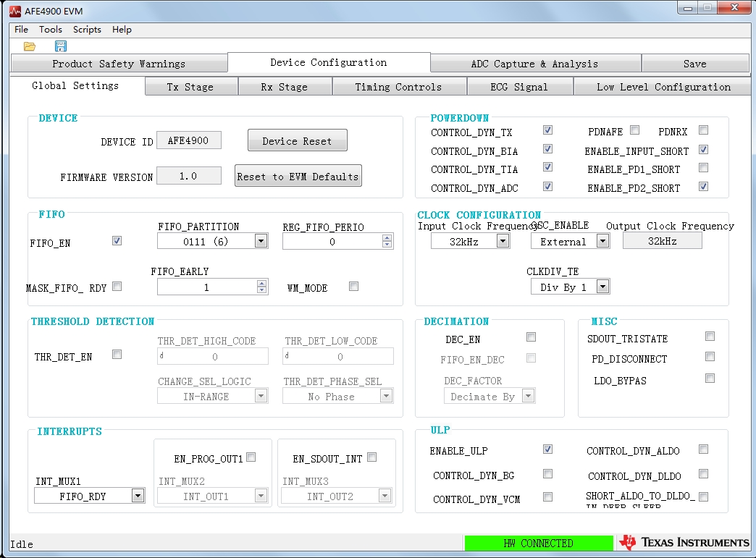Toggle ENABLE_ULP checkbox

(x=547, y=449)
